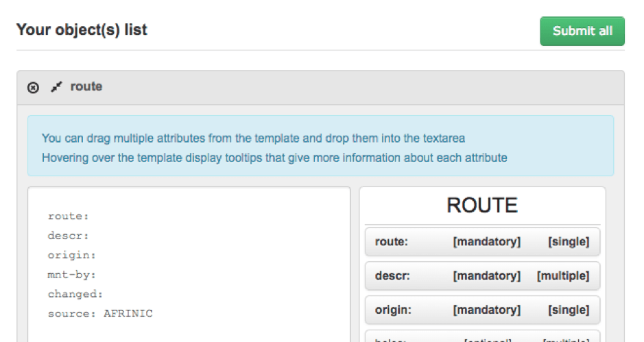Viewport: 644px width, 342px height.
Task: Collapse the route panel using arrows icon
Action: click(x=56, y=87)
